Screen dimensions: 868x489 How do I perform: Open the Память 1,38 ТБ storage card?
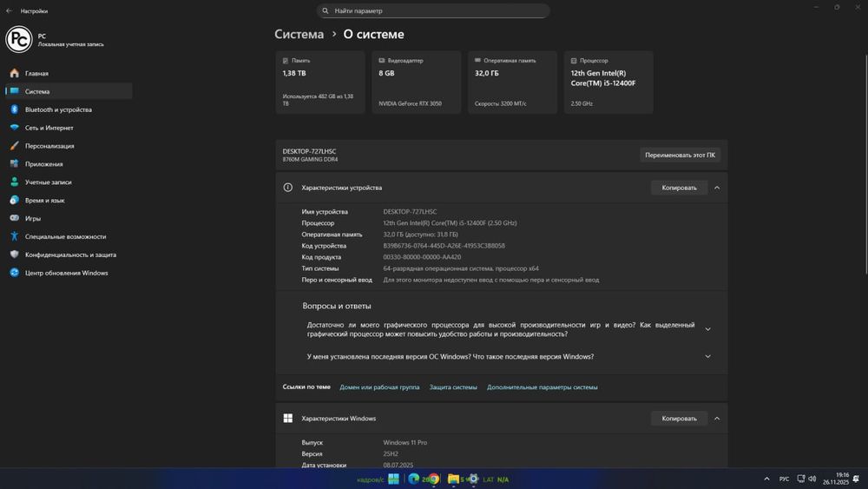pos(320,83)
